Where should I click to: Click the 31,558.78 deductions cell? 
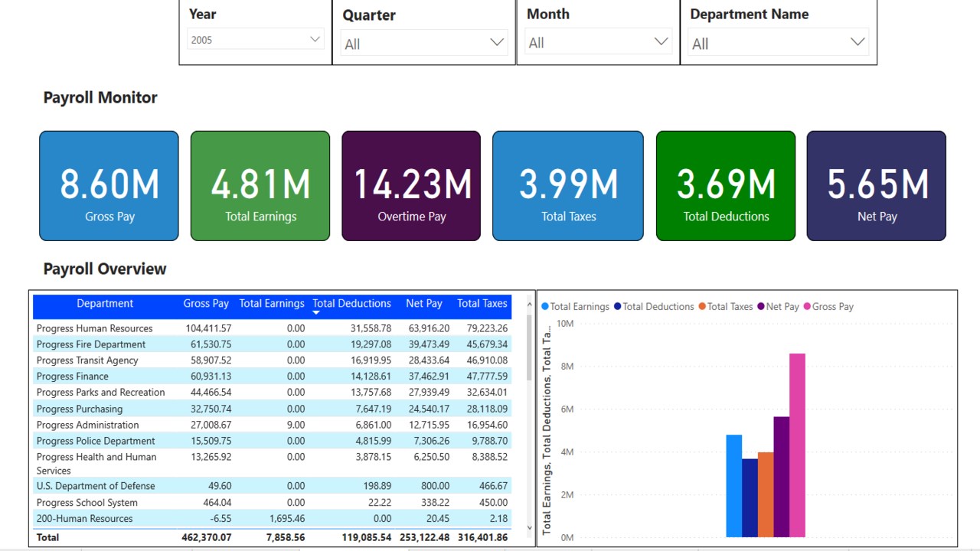(371, 328)
